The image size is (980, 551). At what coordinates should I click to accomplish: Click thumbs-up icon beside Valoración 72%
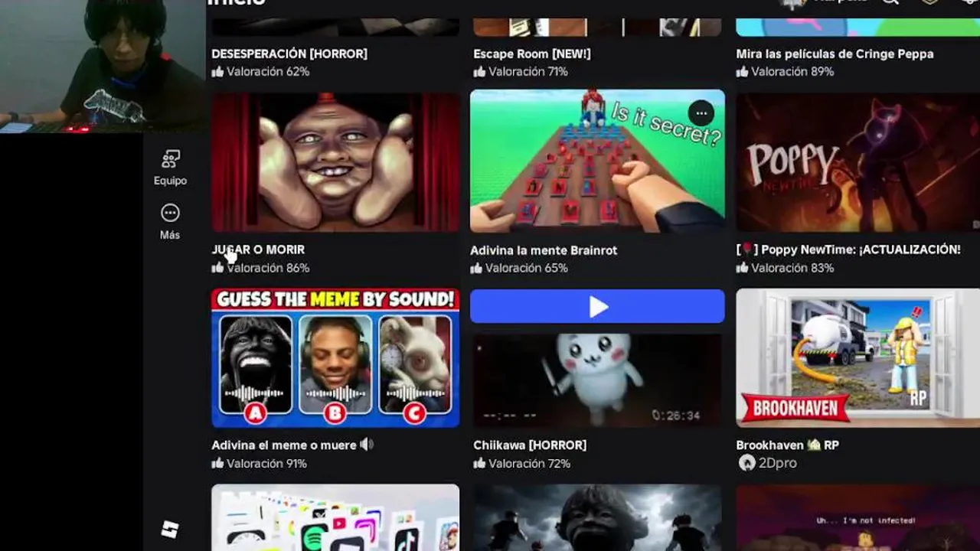coord(479,462)
